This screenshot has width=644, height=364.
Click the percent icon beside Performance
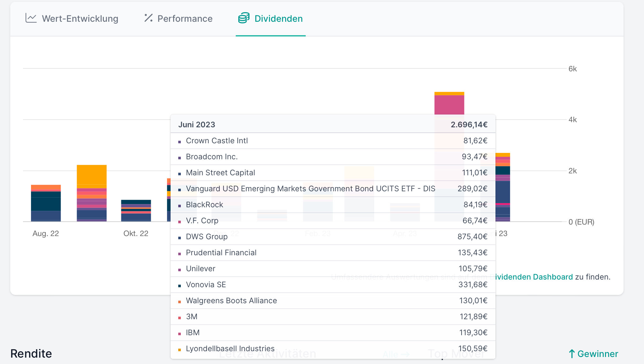coord(148,18)
